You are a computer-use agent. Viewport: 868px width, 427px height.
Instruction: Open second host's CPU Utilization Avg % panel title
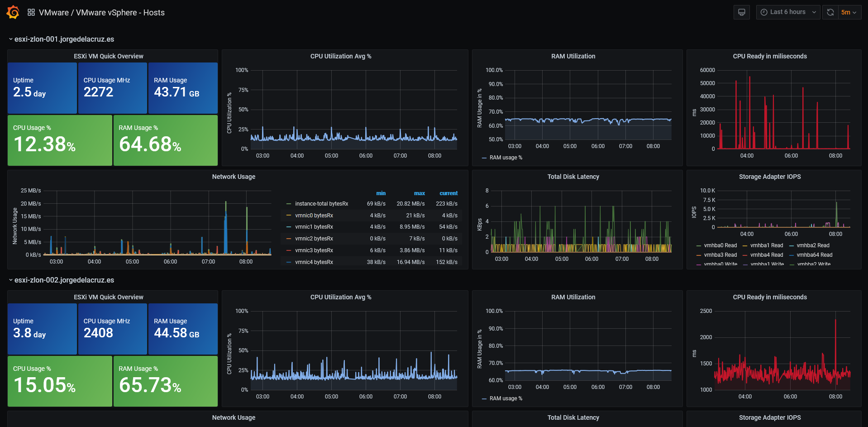341,297
